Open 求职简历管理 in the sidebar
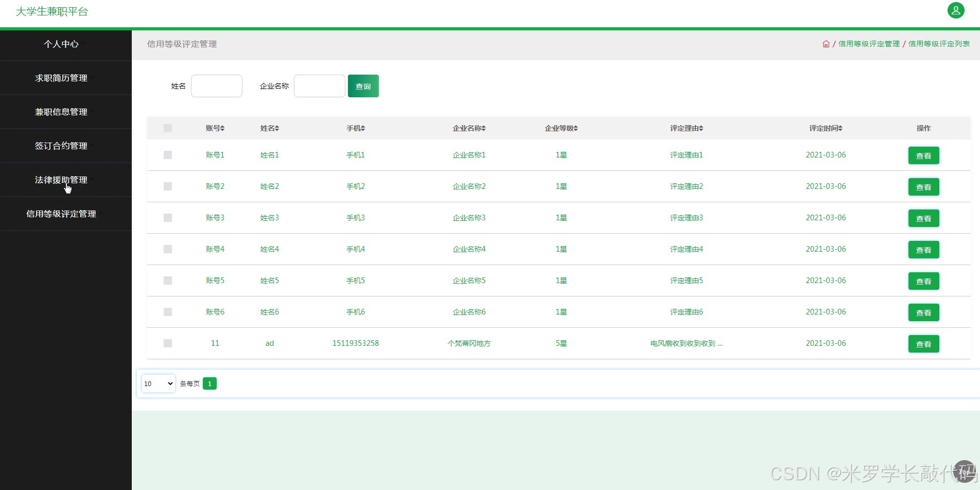The width and height of the screenshot is (980, 490). coord(61,78)
